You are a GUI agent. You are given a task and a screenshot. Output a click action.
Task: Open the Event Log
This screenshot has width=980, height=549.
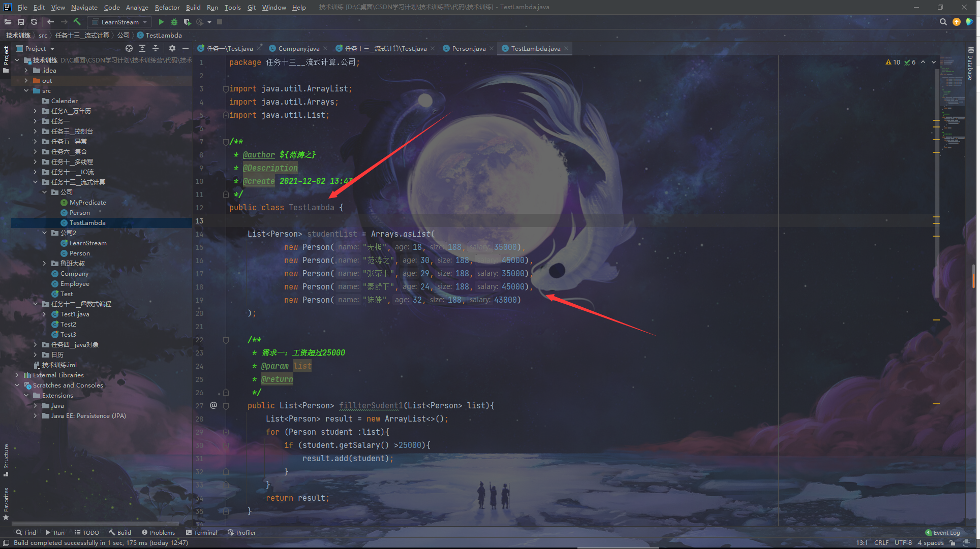pos(942,532)
